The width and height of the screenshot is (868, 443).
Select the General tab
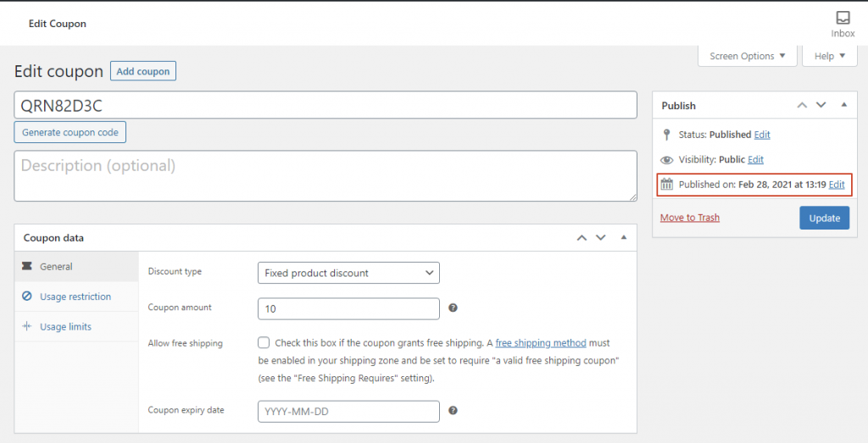click(x=56, y=266)
